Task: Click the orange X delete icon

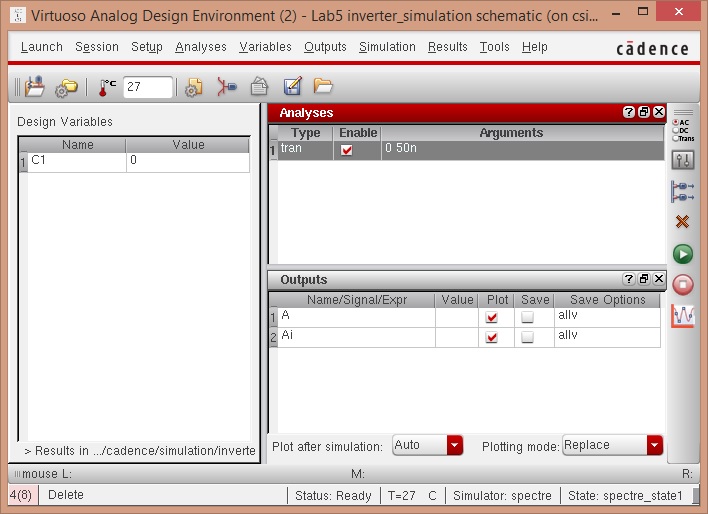Action: (x=683, y=221)
